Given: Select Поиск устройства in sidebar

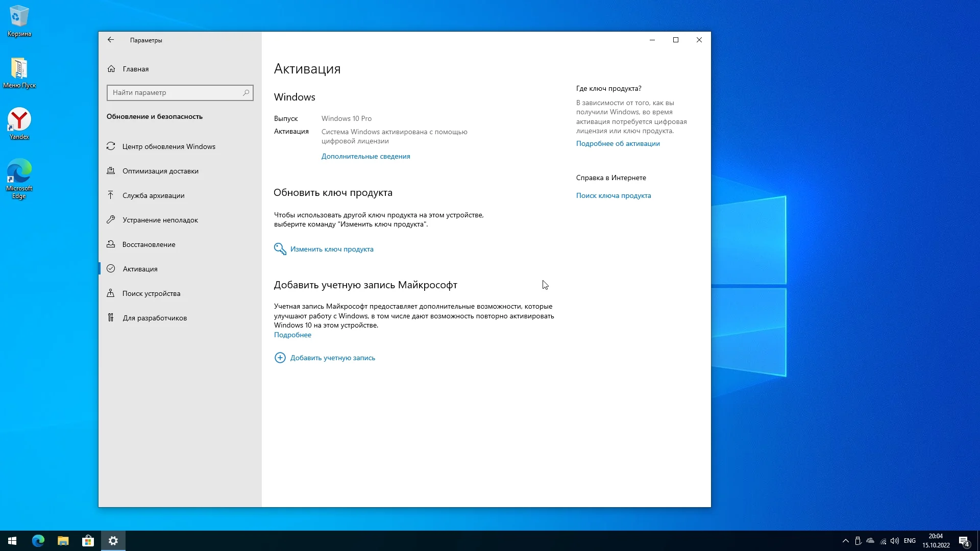Looking at the screenshot, I should (151, 293).
